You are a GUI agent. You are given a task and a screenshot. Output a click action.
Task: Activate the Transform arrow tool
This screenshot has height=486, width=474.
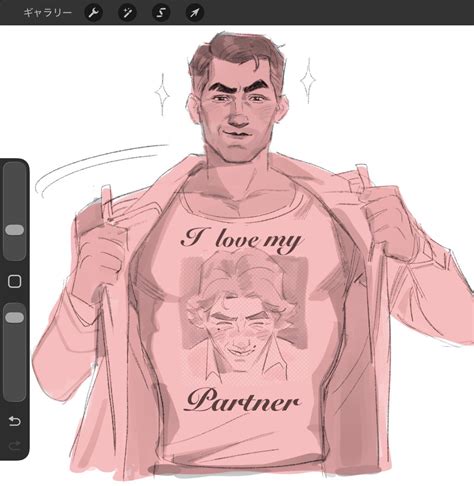click(195, 13)
